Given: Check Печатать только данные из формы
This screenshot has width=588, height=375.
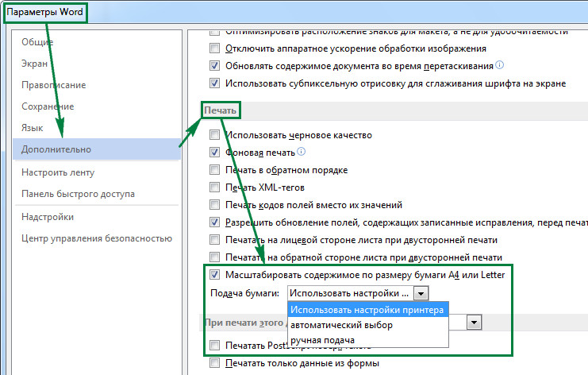Looking at the screenshot, I should click(214, 363).
